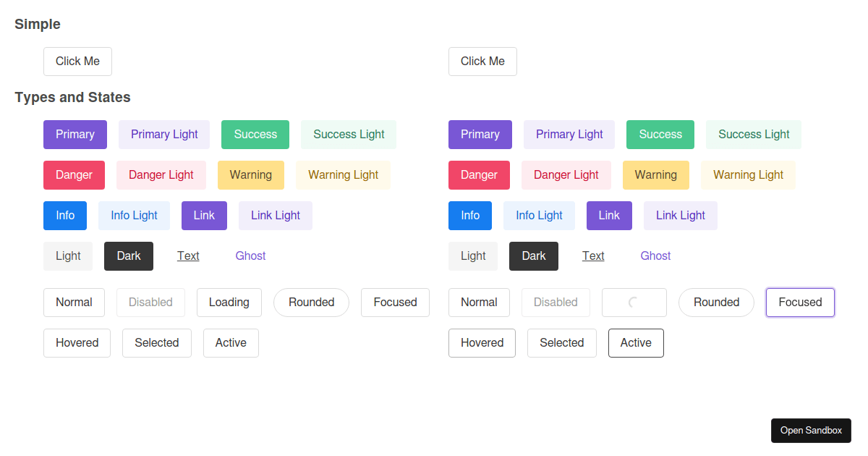This screenshot has height=456, width=868.
Task: Click the Ghost text button
Action: (250, 256)
